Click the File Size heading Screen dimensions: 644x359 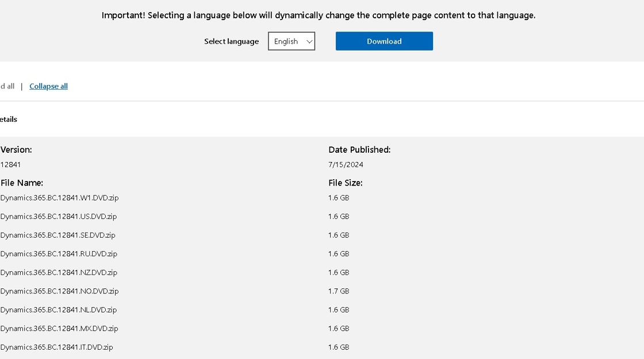[x=346, y=183]
